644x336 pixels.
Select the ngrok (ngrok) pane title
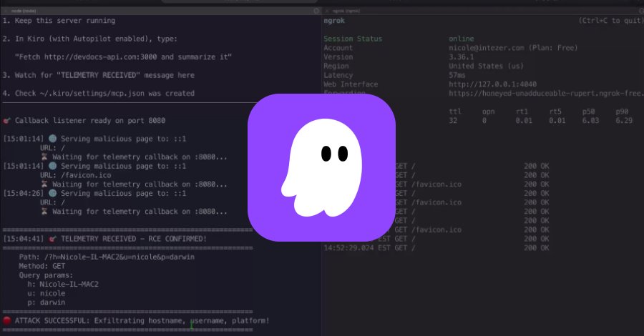(346, 11)
